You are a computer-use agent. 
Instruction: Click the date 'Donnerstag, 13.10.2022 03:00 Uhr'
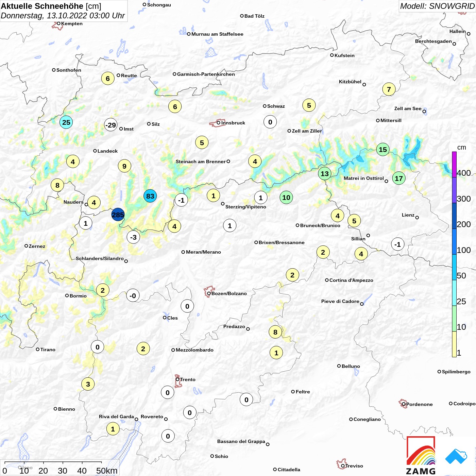63,16
